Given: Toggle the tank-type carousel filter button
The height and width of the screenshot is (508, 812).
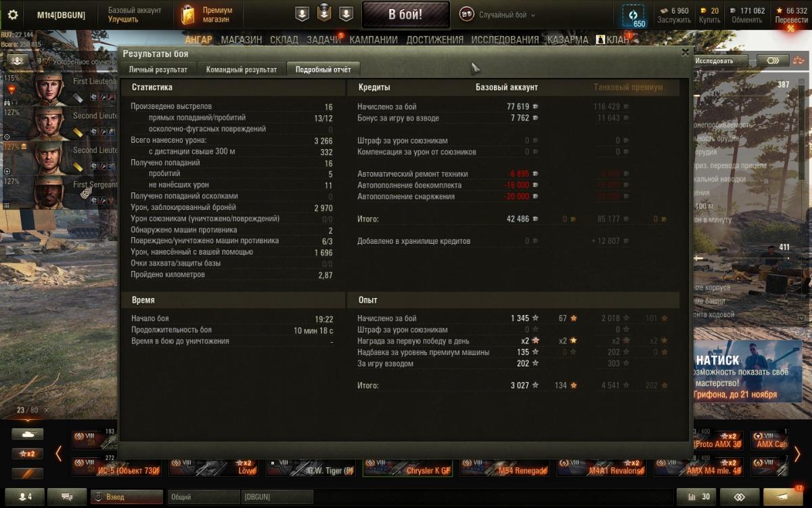Looking at the screenshot, I should coord(27,434).
